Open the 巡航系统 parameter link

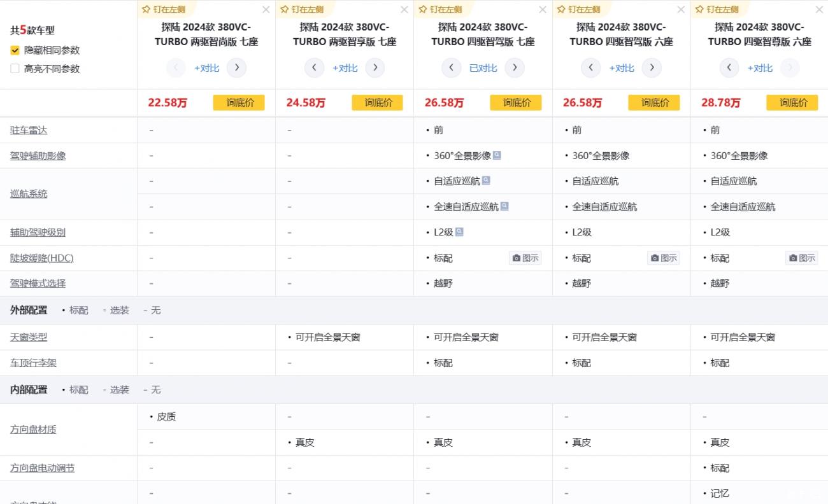[29, 193]
